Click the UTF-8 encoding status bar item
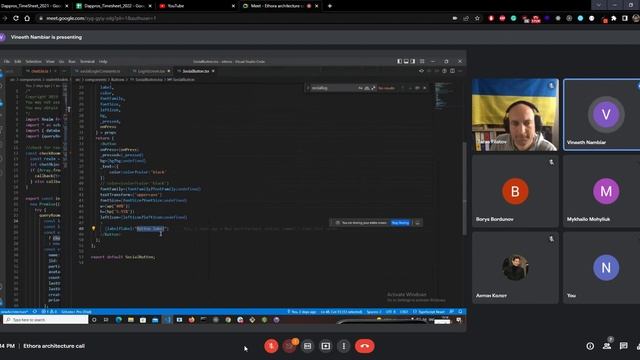Screen dimensions: 640x360 pyautogui.click(x=391, y=312)
